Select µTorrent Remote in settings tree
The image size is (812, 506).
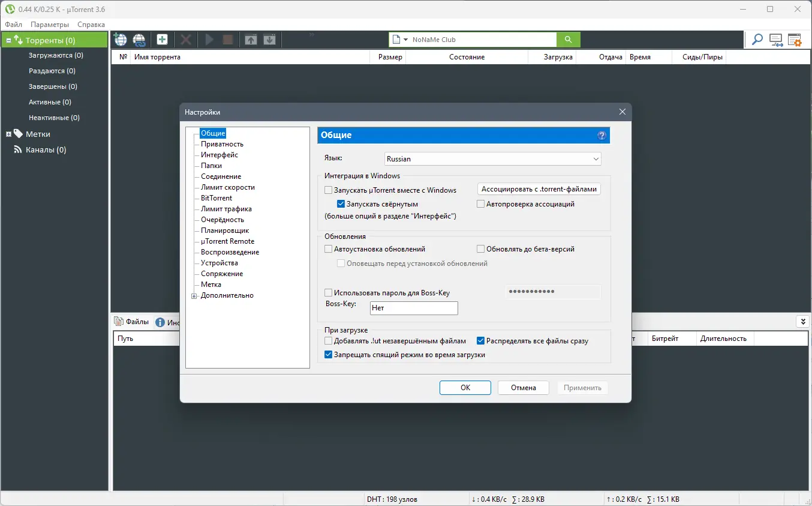tap(228, 241)
